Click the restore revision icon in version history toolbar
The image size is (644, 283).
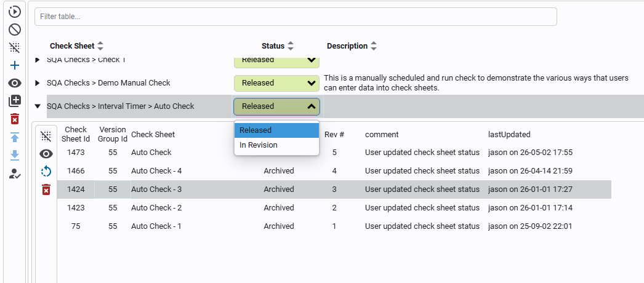coord(46,172)
